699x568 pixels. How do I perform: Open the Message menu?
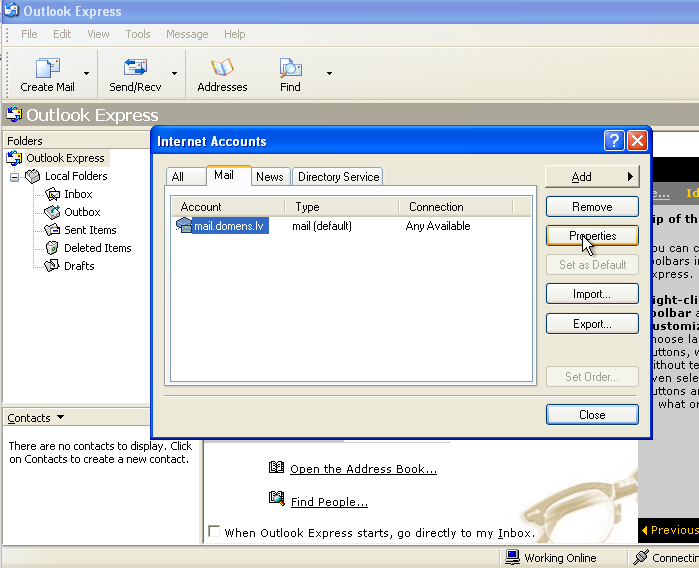point(187,34)
